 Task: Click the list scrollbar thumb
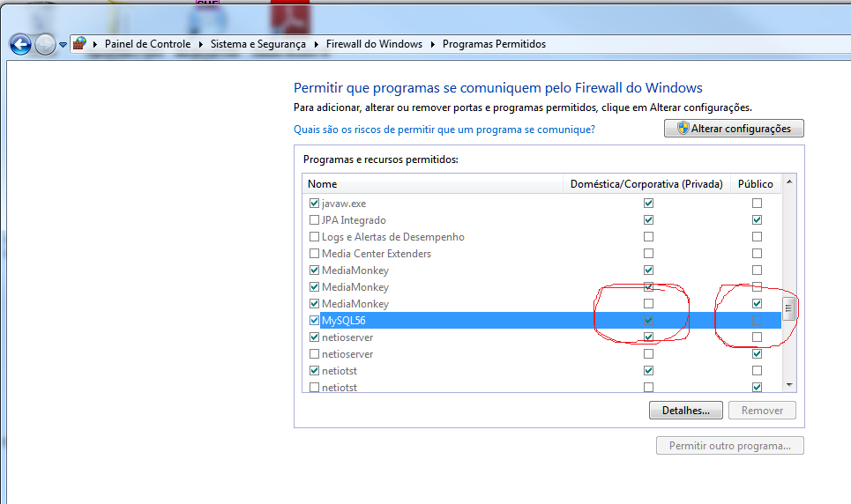[x=789, y=309]
